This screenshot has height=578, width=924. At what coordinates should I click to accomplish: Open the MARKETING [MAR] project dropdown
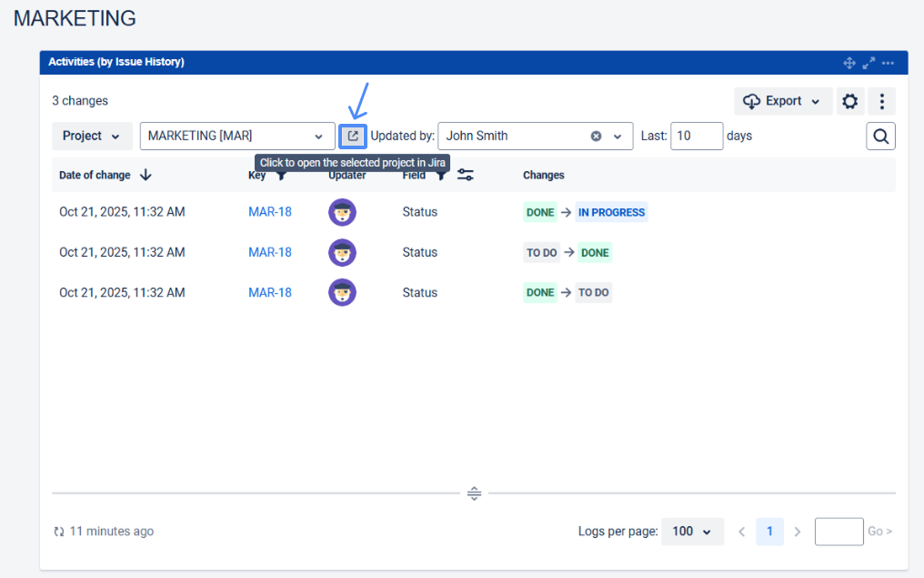(x=236, y=137)
